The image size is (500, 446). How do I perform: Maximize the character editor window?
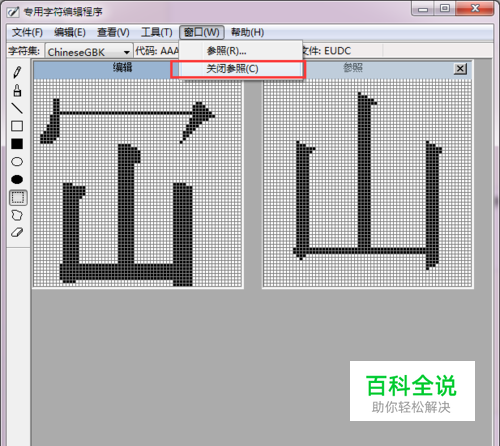(445, 9)
